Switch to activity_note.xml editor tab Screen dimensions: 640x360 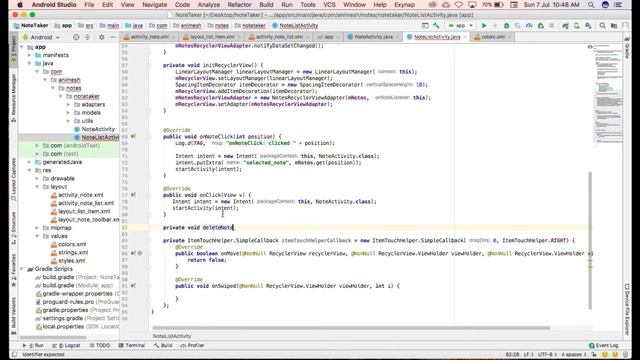point(149,37)
